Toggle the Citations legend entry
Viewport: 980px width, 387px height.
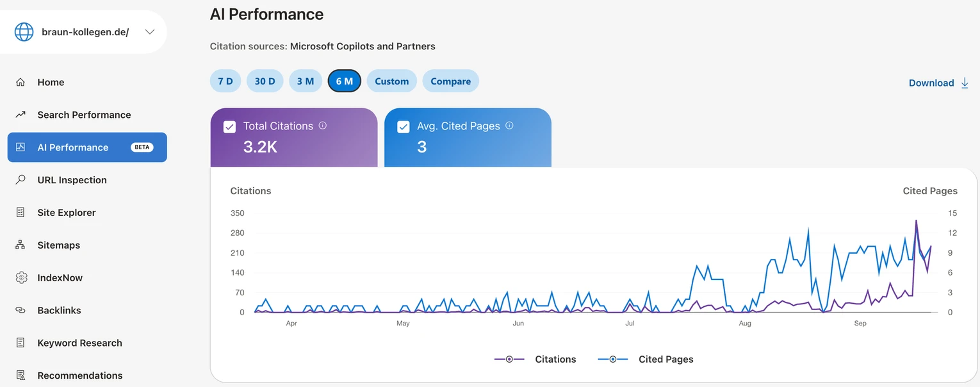point(535,359)
